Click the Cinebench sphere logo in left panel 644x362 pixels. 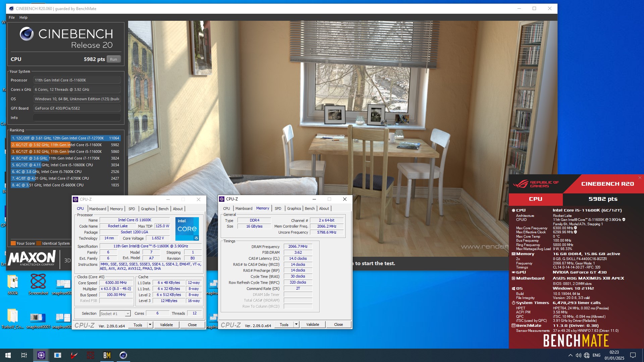point(26,34)
